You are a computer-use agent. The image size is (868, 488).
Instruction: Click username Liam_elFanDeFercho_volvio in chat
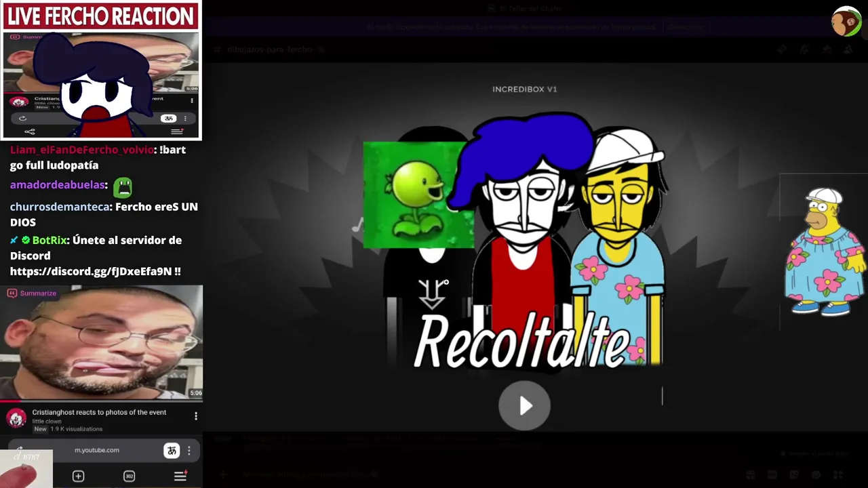tap(81, 150)
